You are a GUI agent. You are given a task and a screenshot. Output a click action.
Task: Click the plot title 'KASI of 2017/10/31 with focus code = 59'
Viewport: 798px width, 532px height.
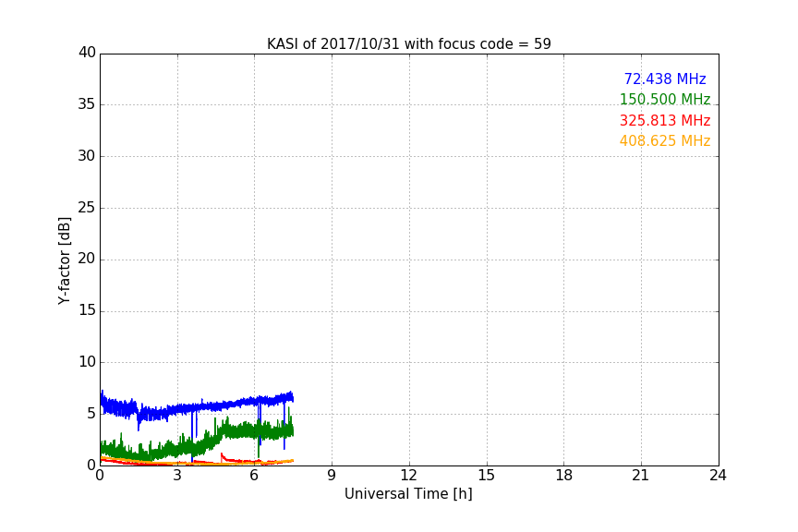(x=408, y=44)
